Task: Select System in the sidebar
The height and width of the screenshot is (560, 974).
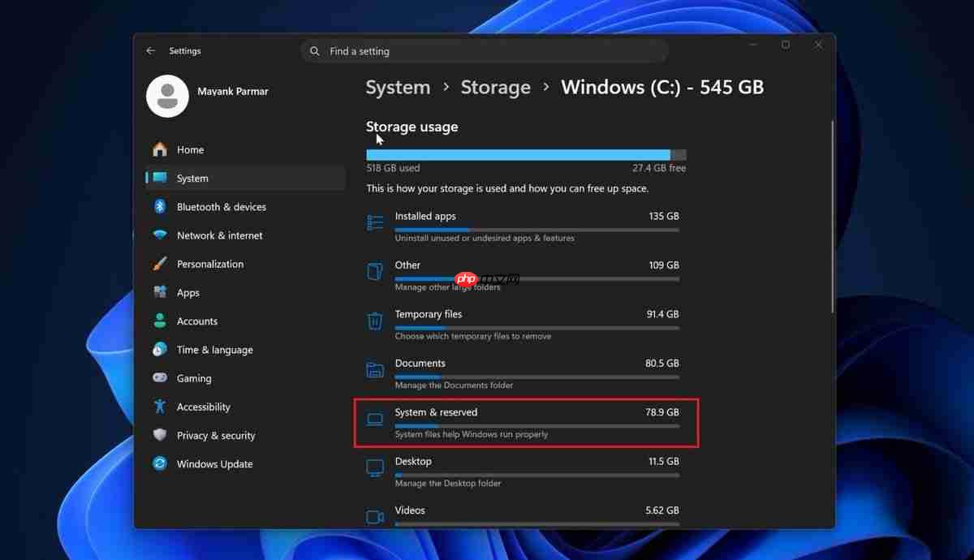Action: coord(245,178)
